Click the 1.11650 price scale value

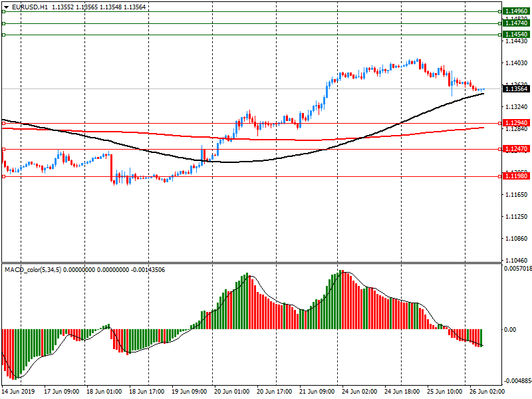tap(517, 194)
